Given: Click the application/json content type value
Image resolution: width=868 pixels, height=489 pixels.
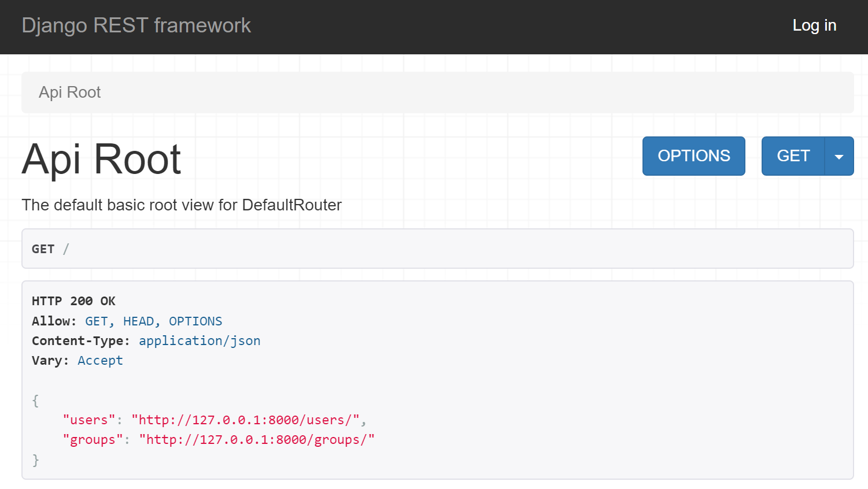Looking at the screenshot, I should [200, 341].
